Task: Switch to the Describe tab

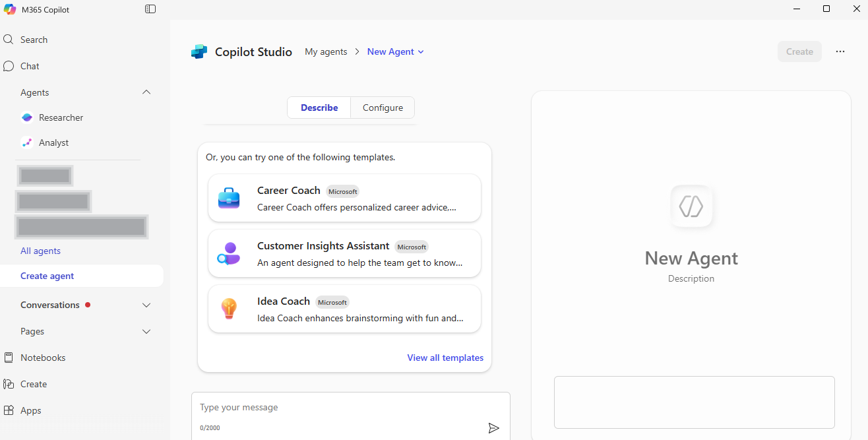Action: point(319,107)
